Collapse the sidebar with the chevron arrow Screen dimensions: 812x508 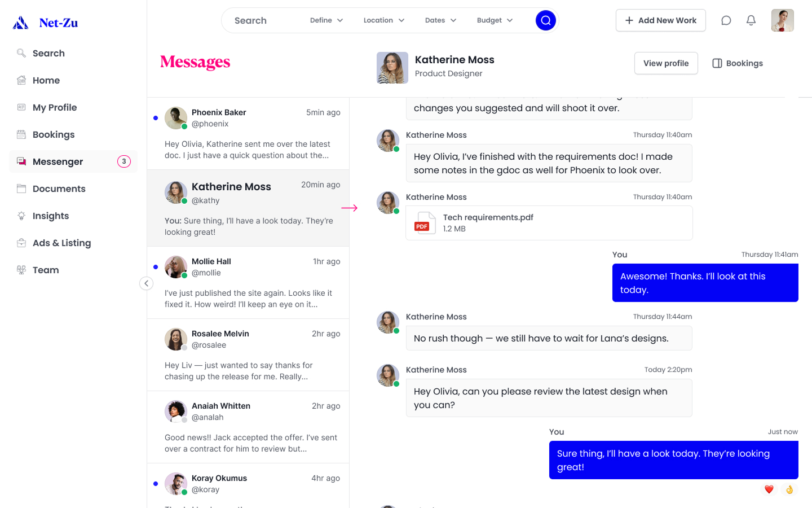(146, 283)
